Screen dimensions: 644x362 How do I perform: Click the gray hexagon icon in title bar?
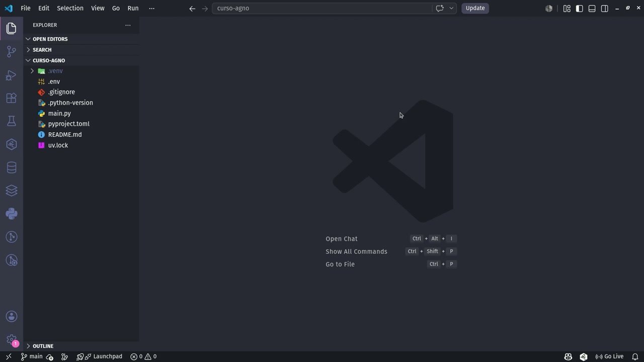click(x=549, y=8)
